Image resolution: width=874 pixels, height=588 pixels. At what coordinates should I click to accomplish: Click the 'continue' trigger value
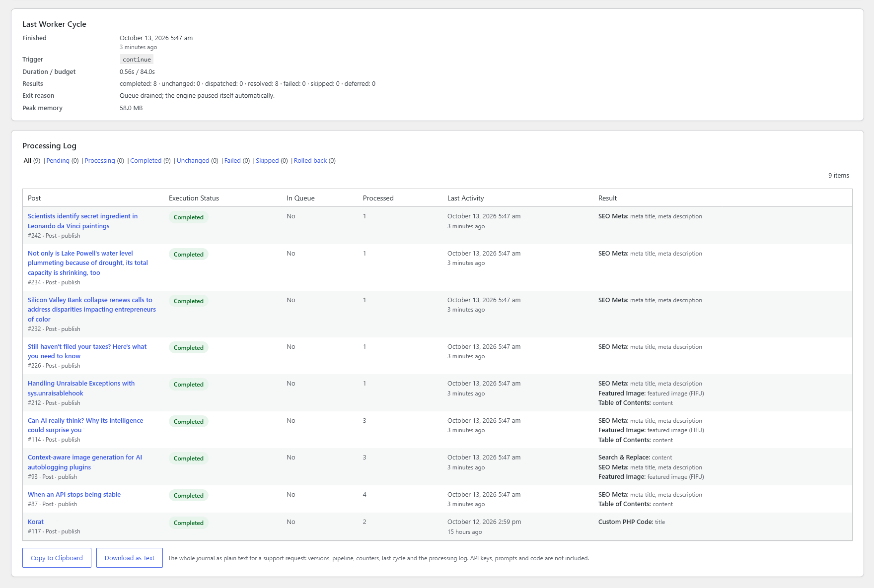point(137,60)
